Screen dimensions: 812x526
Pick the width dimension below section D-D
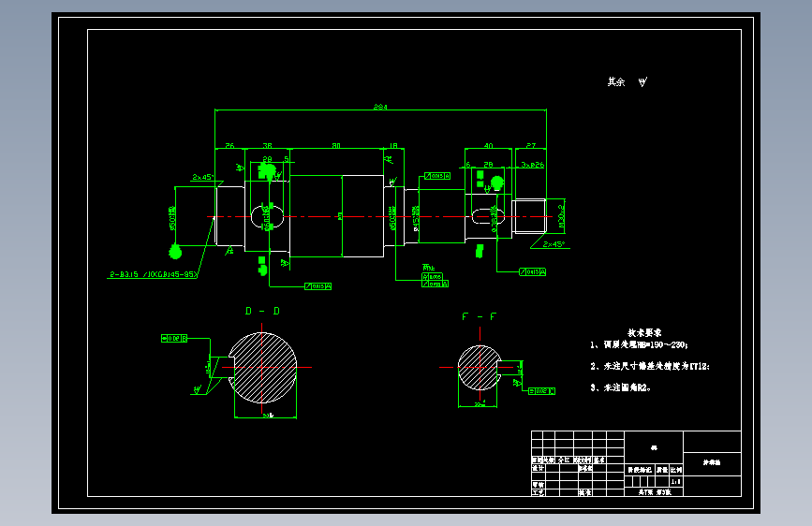point(267,416)
